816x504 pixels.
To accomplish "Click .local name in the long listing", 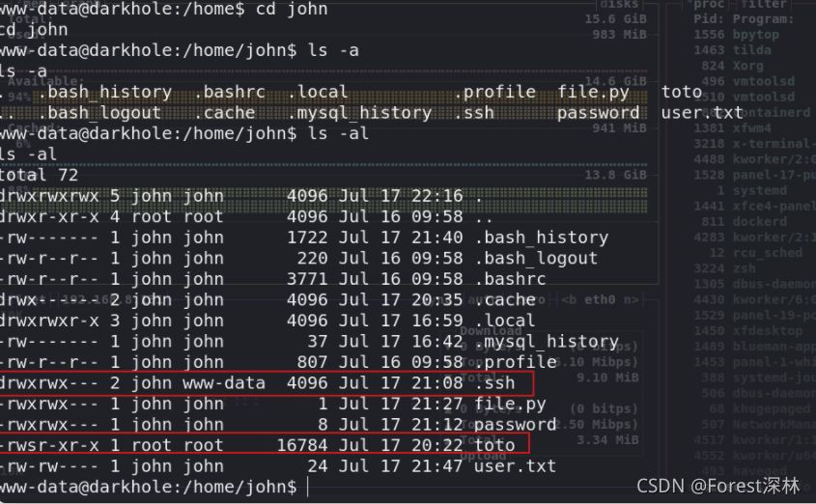I will click(x=505, y=321).
